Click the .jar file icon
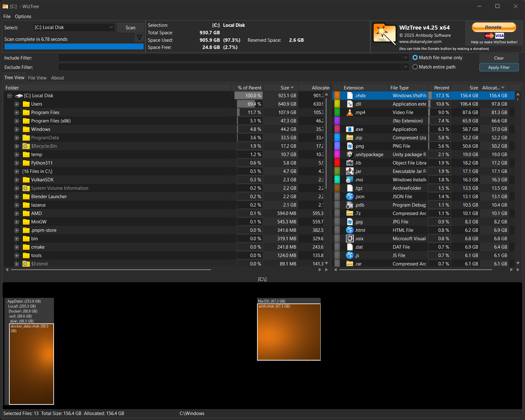 click(350, 171)
